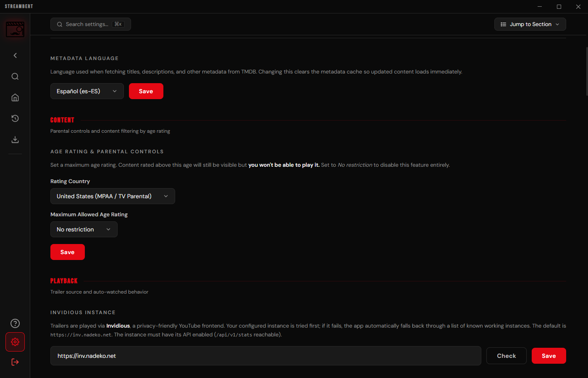Open the Rating Country dropdown
Viewport: 588px width, 378px height.
[x=113, y=196]
